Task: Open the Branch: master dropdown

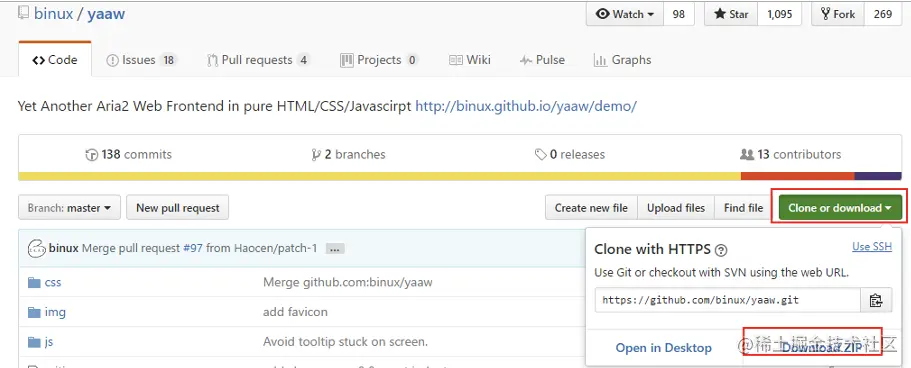Action: coord(69,208)
